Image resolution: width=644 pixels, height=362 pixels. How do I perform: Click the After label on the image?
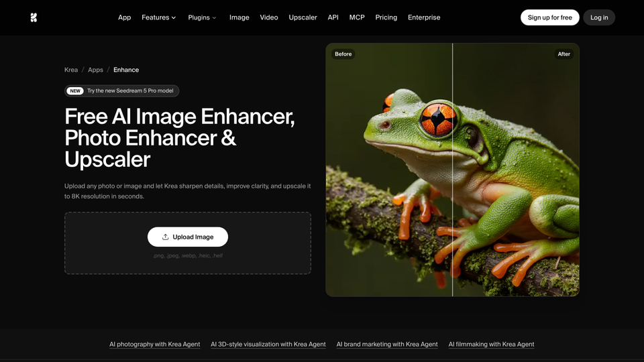563,54
